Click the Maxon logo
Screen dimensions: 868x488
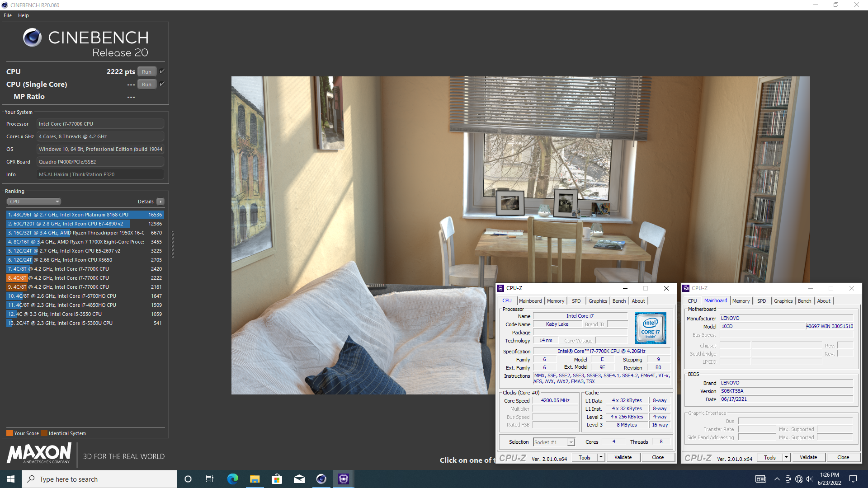tap(39, 453)
